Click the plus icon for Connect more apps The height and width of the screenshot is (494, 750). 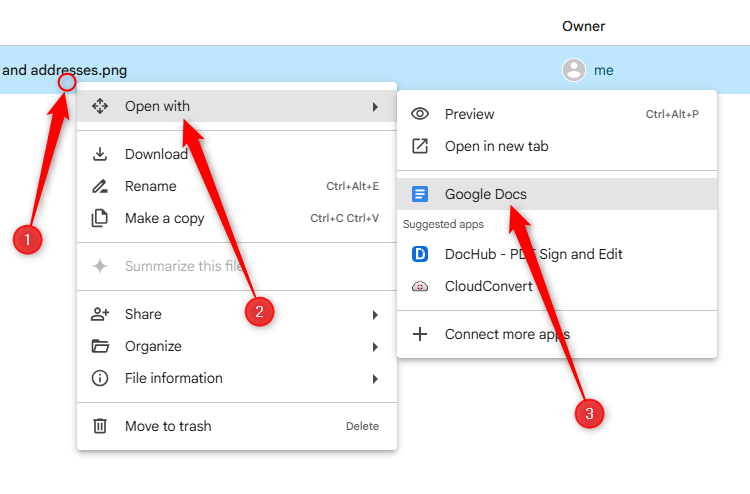click(x=420, y=334)
